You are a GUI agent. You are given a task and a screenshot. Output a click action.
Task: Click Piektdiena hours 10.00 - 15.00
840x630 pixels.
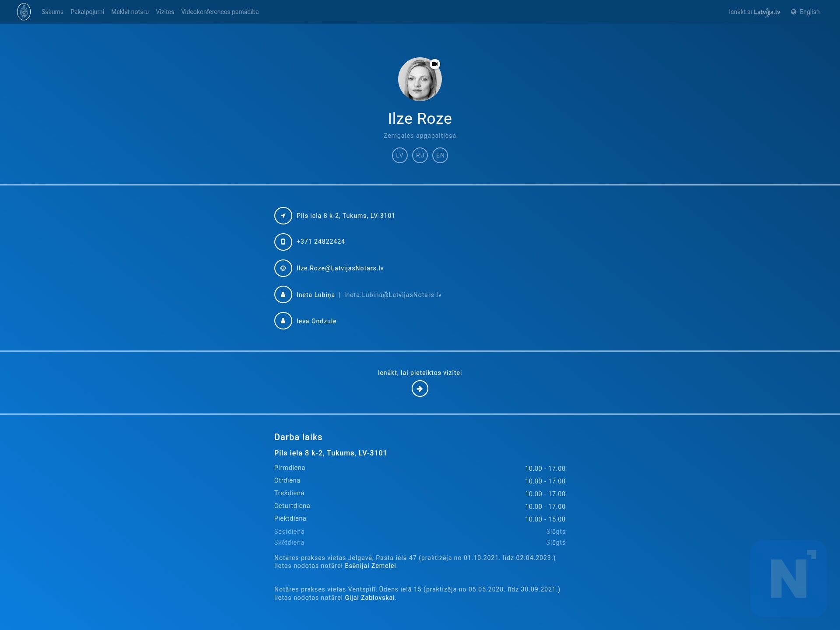click(x=545, y=519)
